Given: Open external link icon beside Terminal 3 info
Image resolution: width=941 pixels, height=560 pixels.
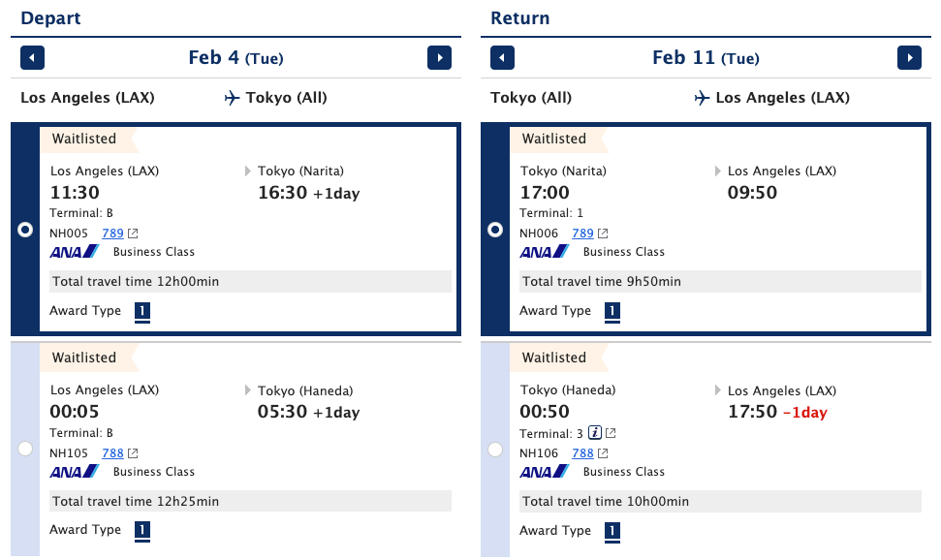Looking at the screenshot, I should [x=611, y=433].
